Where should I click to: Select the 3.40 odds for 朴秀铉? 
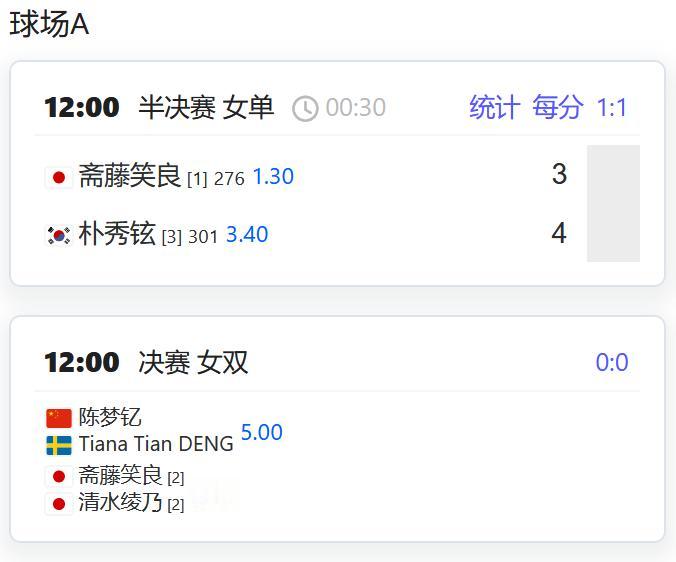247,235
